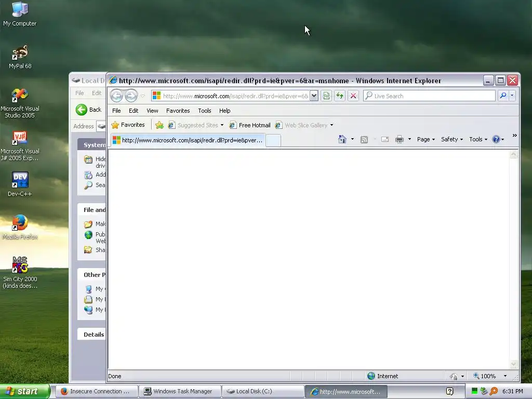Click the Back button in Local Disk window

tap(88, 110)
